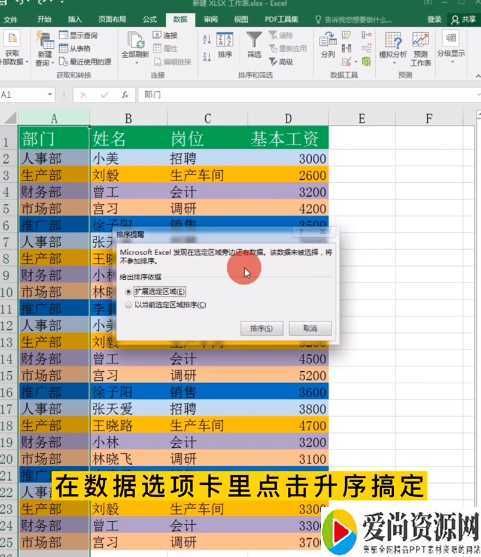Image resolution: width=481 pixels, height=557 pixels.
Task: Click the 取消 cancel button in the dialog
Action: [310, 328]
